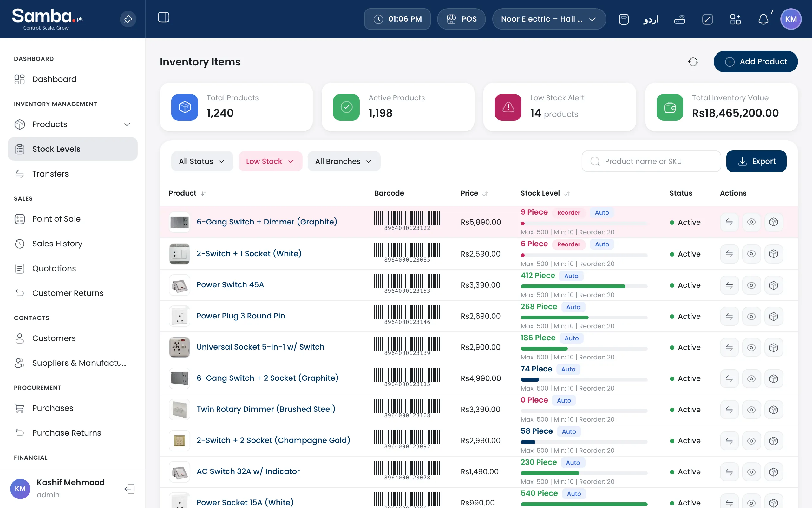Open the POS button in header
Image resolution: width=812 pixels, height=508 pixels.
click(462, 19)
